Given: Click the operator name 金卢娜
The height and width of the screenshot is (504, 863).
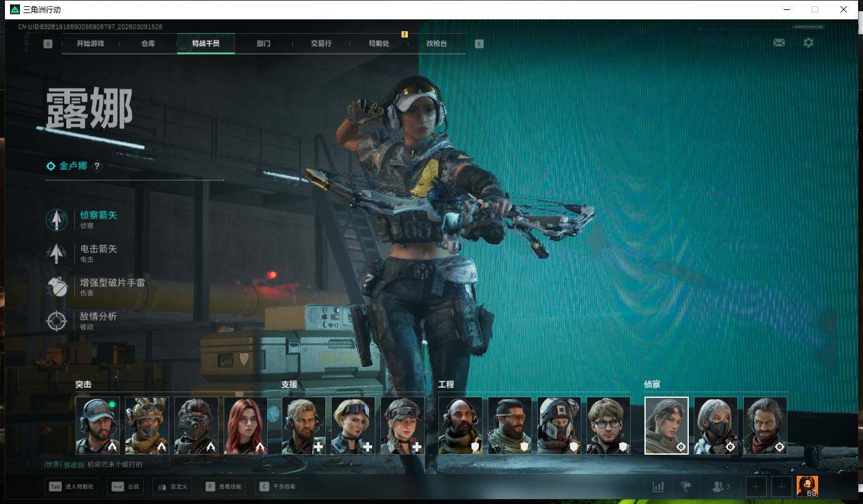Looking at the screenshot, I should pos(74,166).
